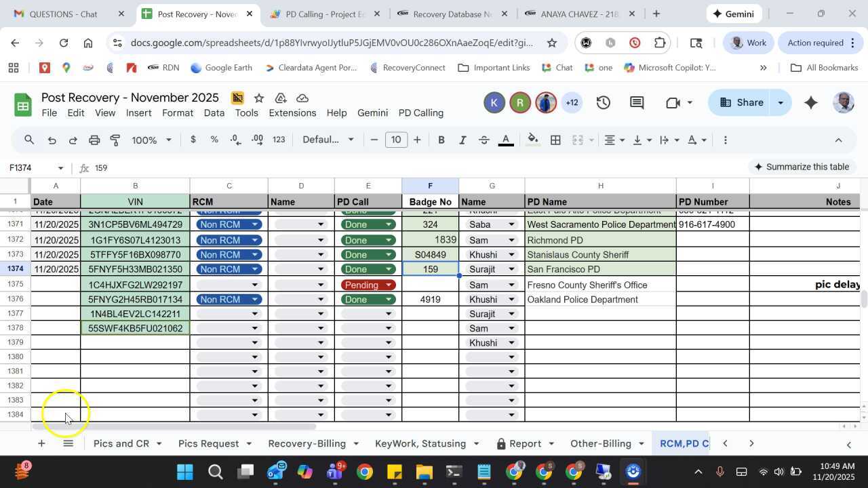This screenshot has width=868, height=488.
Task: Toggle italic formatting
Action: [x=462, y=140]
